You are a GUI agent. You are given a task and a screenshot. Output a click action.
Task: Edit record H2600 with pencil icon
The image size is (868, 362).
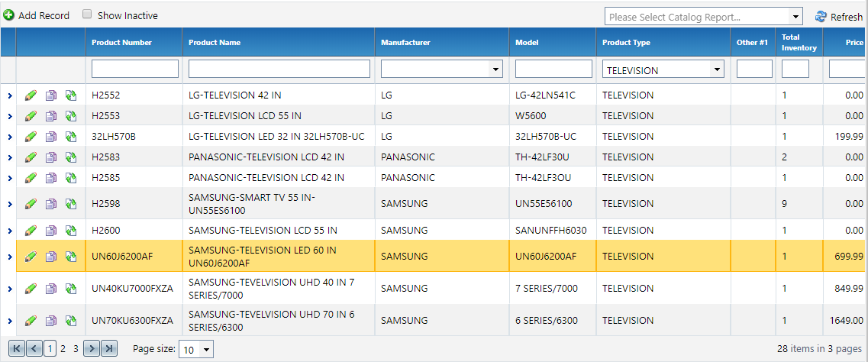point(31,230)
